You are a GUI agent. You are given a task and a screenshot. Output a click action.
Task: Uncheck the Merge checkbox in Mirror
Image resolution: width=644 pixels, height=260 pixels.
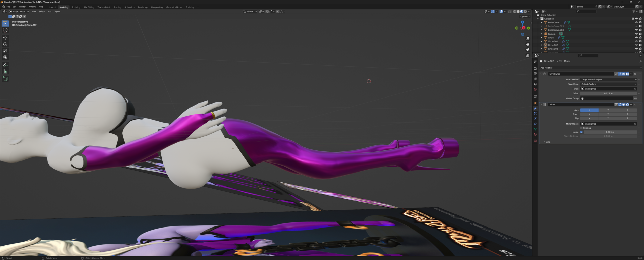(581, 132)
